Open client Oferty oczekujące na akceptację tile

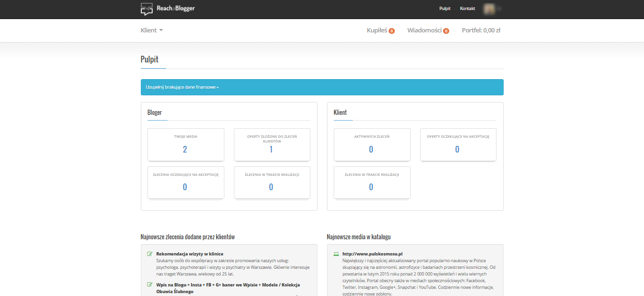pyautogui.click(x=458, y=144)
